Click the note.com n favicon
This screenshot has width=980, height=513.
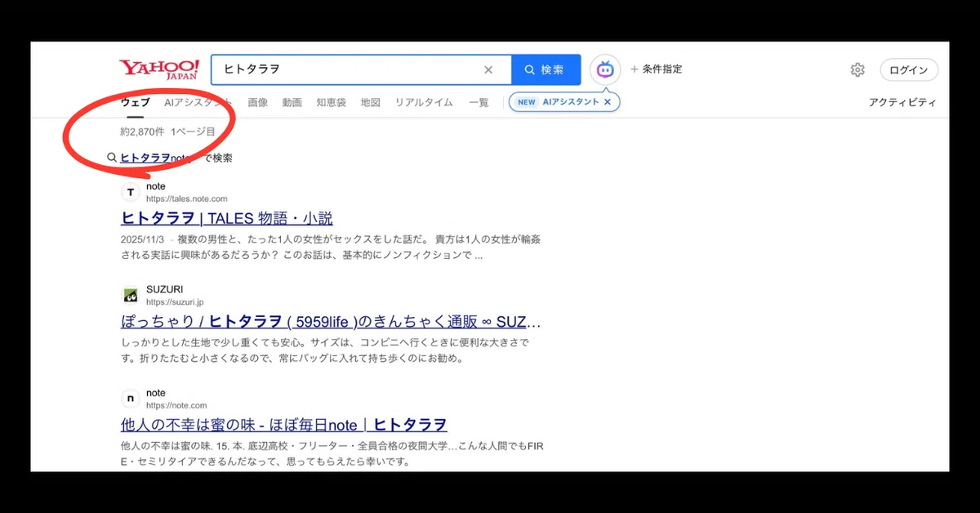[x=131, y=399]
